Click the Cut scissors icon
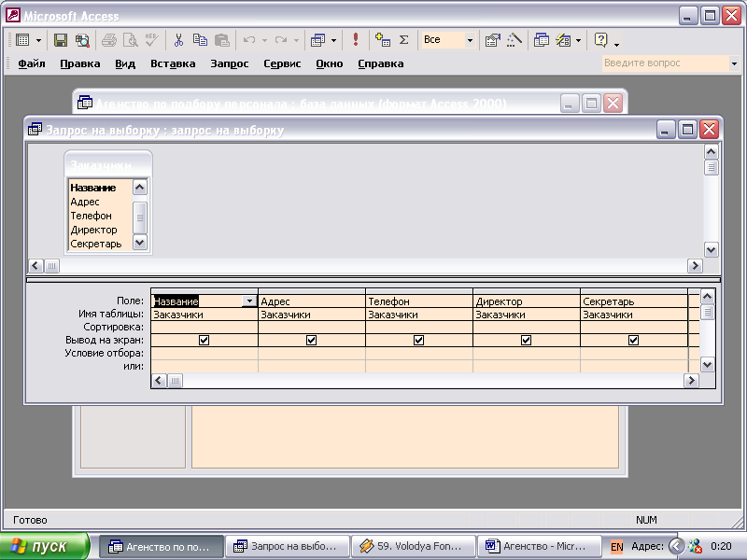The width and height of the screenshot is (747, 560). coord(178,40)
